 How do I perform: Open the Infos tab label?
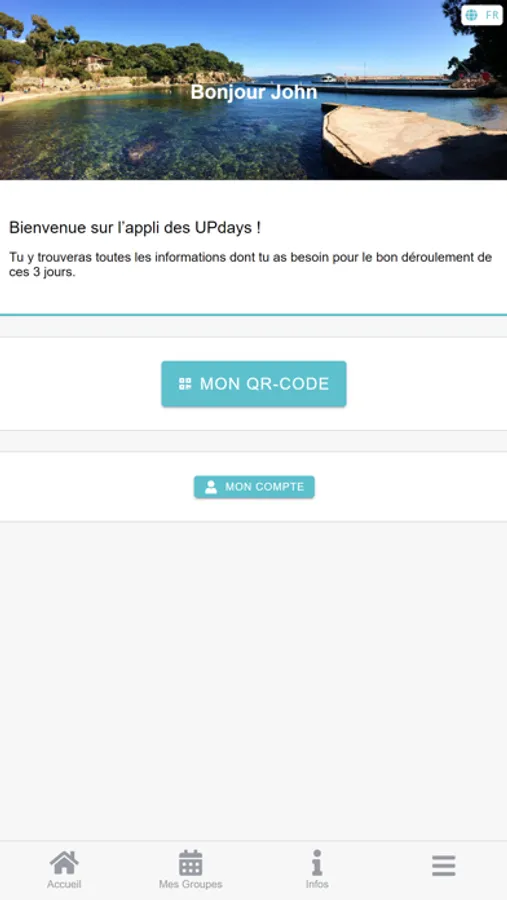[x=317, y=884]
